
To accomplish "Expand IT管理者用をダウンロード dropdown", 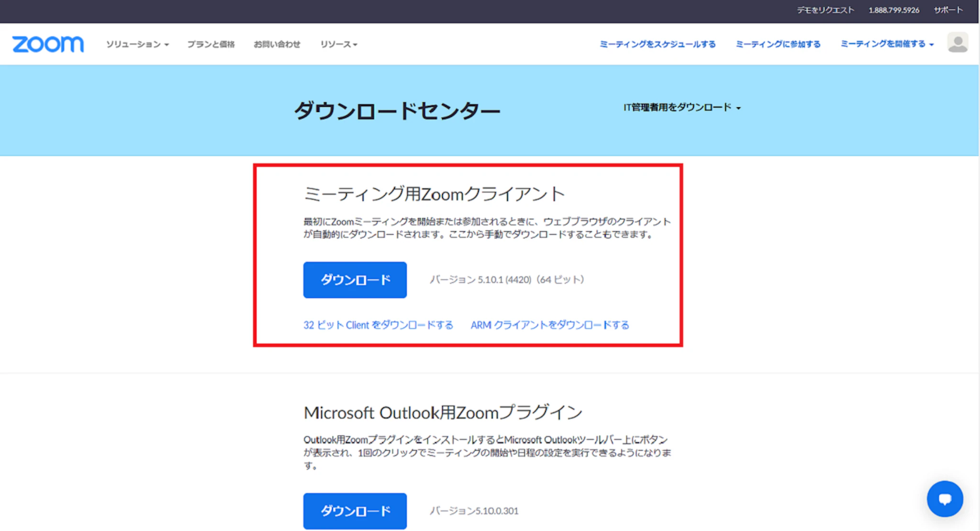I will [x=681, y=107].
